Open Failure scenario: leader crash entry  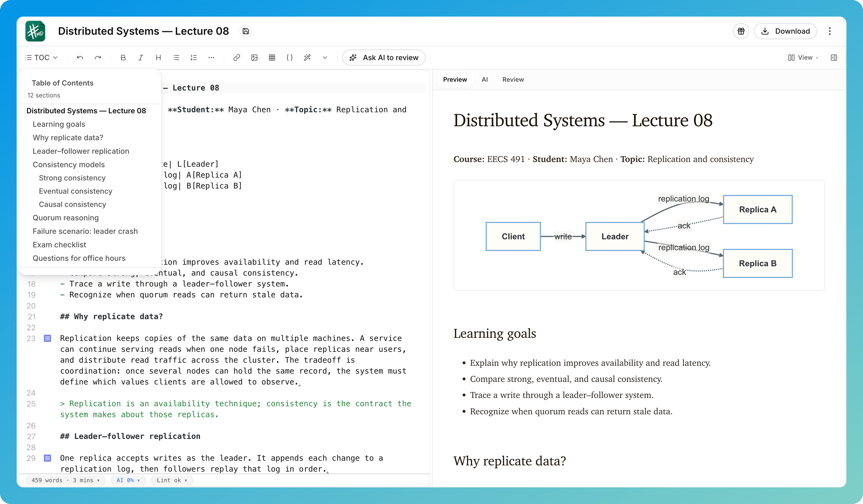pyautogui.click(x=85, y=231)
